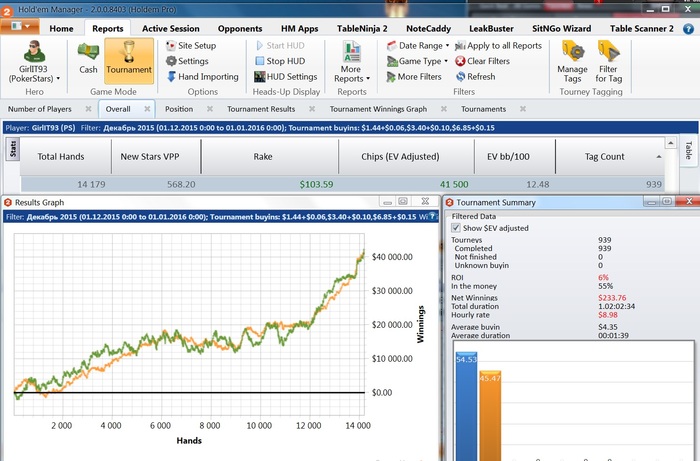This screenshot has height=461, width=700.
Task: Switch to Tournament Winnings Graph tab
Action: pyautogui.click(x=378, y=109)
